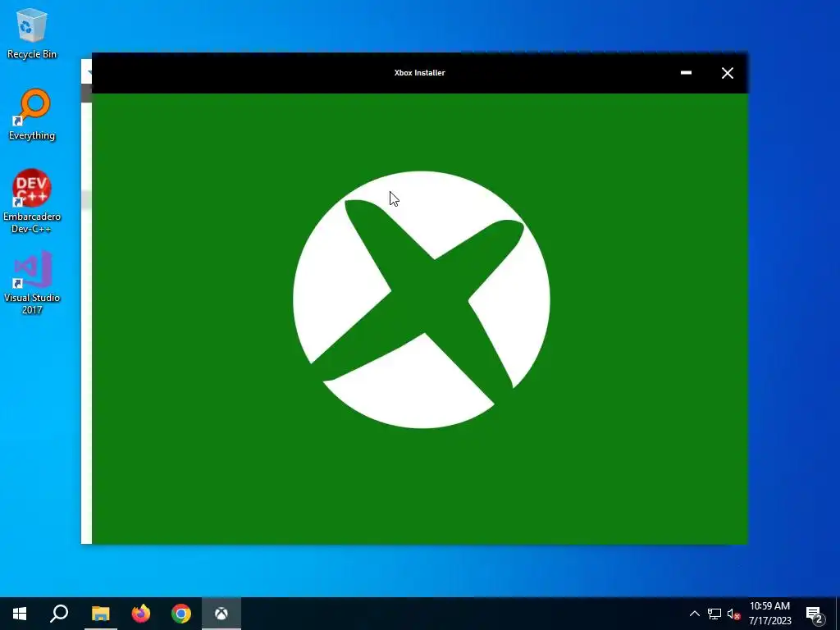Select the Xbox Installer taskbar button

click(221, 614)
